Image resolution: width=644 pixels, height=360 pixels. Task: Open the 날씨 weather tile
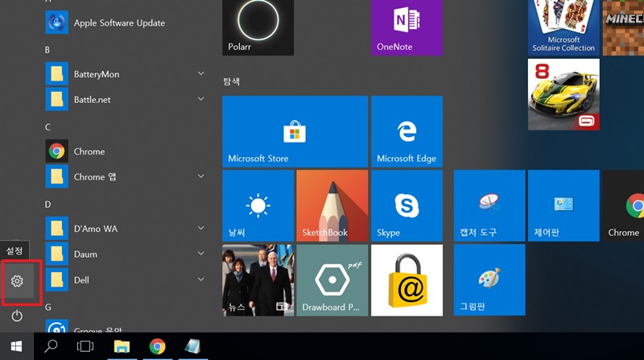click(x=258, y=206)
